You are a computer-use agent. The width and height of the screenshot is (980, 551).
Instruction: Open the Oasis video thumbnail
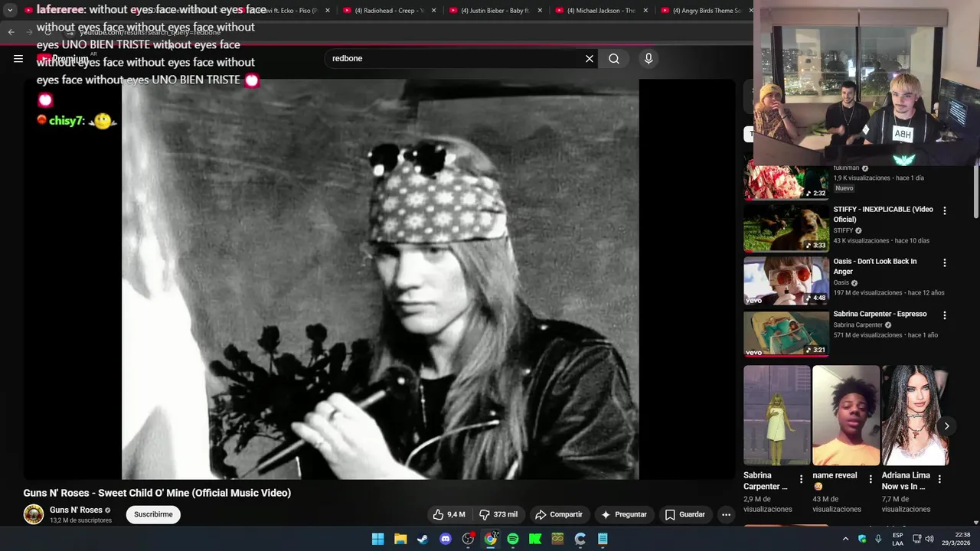tap(786, 281)
